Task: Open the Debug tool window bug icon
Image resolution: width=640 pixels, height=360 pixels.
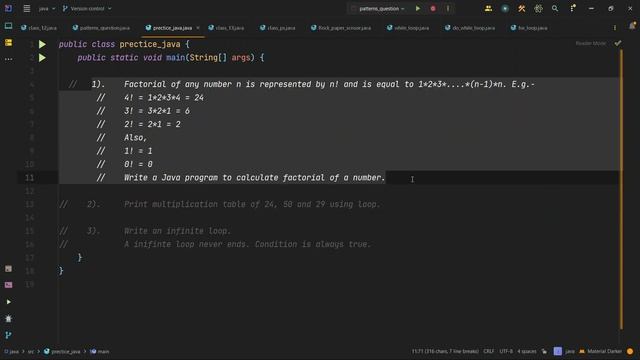Action: tap(8, 318)
